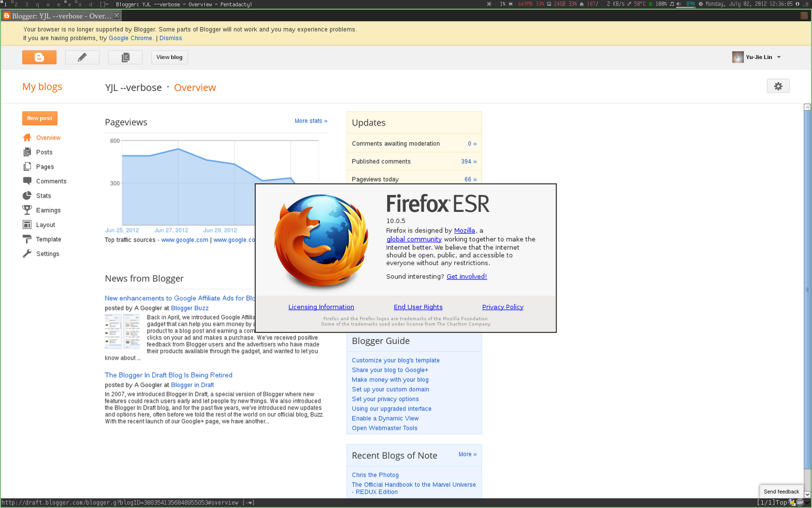The width and height of the screenshot is (812, 508).
Task: Click the music note icon in top bar
Action: [672, 4]
